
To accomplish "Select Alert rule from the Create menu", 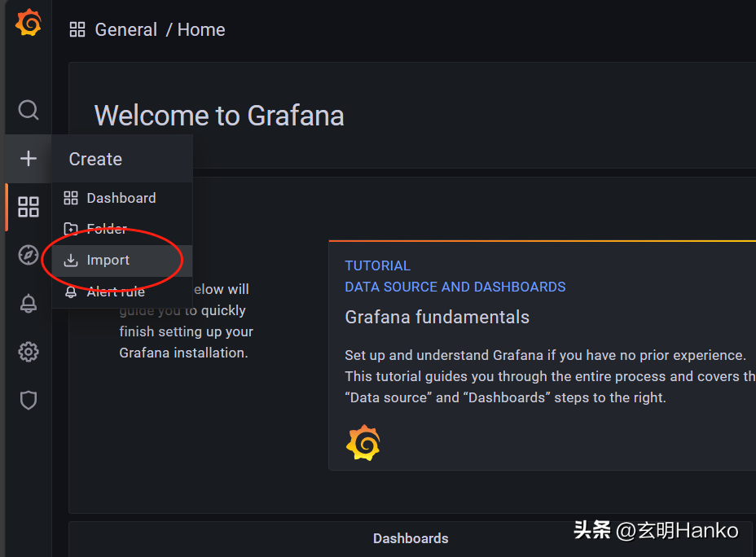I will (122, 292).
